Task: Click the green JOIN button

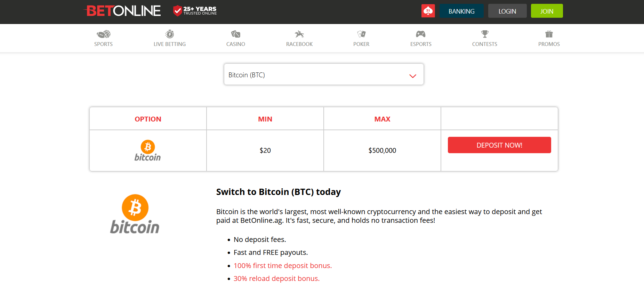Action: click(x=547, y=11)
